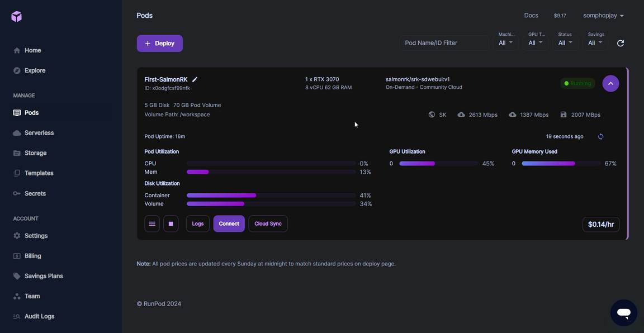Stop the pod with square icon
644x333 pixels.
[x=171, y=224]
